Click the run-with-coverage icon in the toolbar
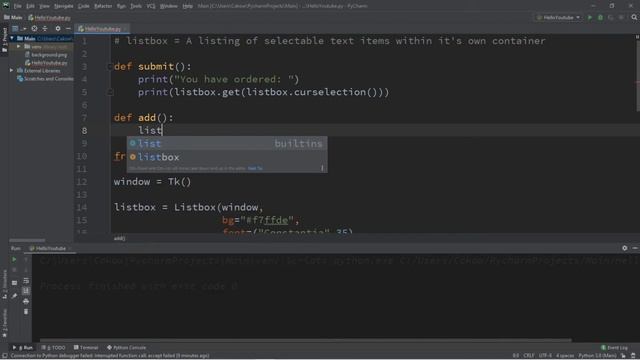The image size is (640, 360). coord(611,18)
